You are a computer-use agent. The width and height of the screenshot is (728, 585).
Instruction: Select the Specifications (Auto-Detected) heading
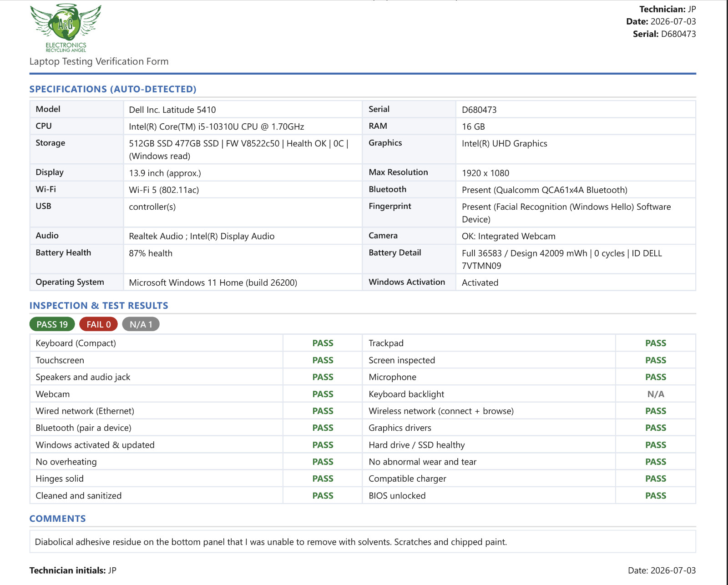(113, 89)
